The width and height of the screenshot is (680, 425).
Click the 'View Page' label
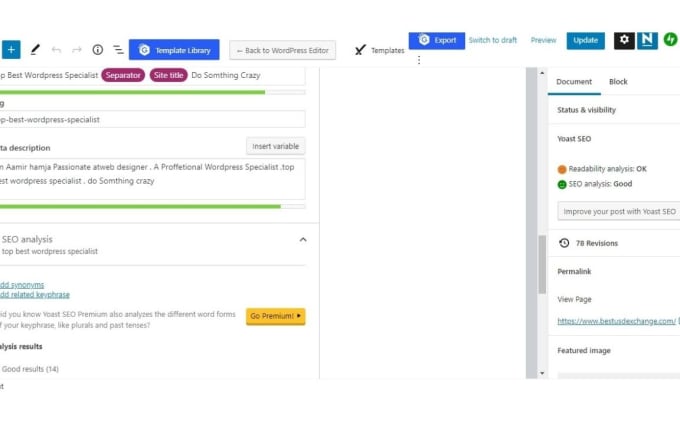(x=574, y=299)
